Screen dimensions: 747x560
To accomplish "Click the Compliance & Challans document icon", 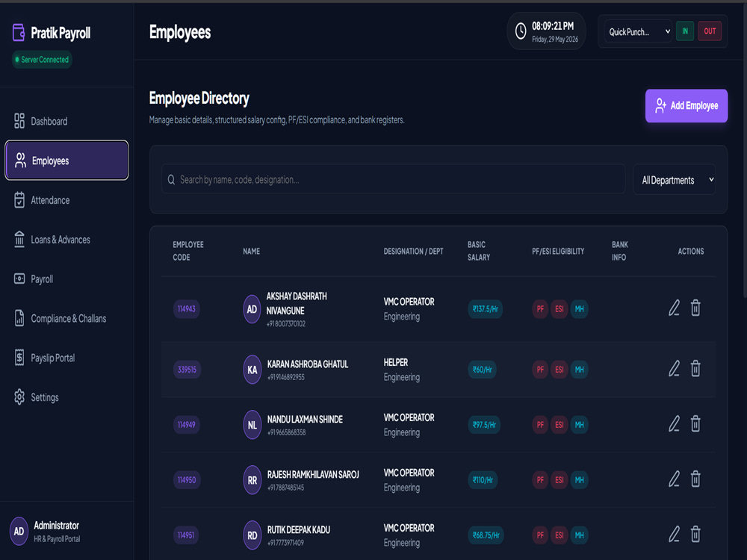I will [x=19, y=318].
